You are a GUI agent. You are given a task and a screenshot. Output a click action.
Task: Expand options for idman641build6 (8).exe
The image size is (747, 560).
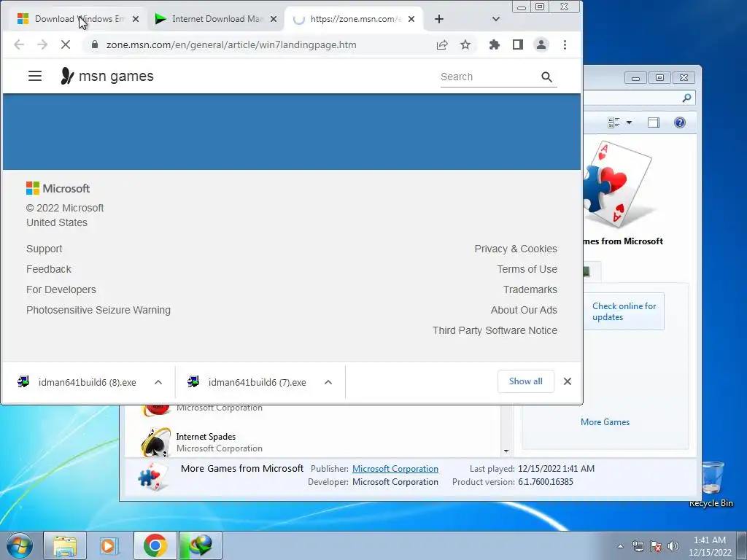[158, 382]
